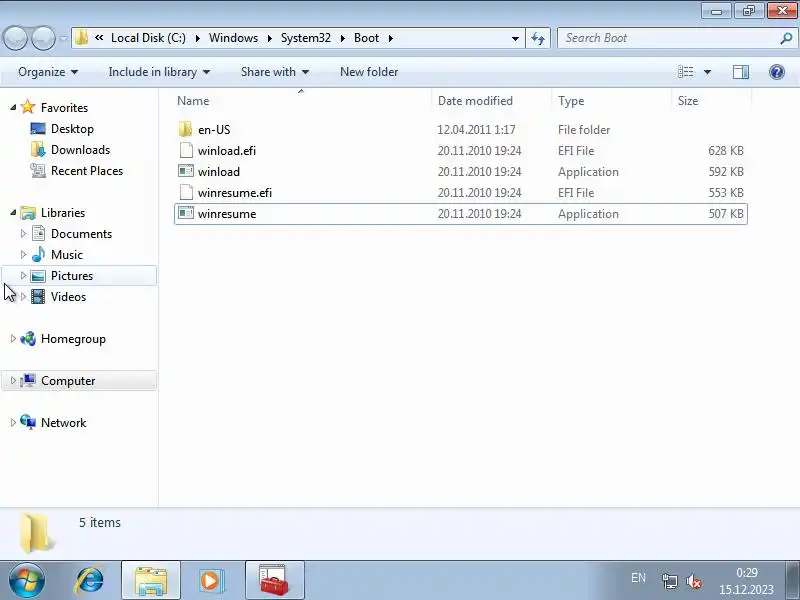Image resolution: width=800 pixels, height=600 pixels.
Task: Click the Videos filmstrip icon
Action: 38,296
